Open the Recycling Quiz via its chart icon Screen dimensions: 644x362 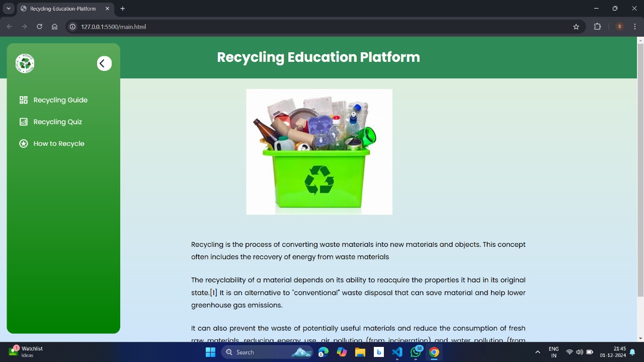click(x=23, y=122)
